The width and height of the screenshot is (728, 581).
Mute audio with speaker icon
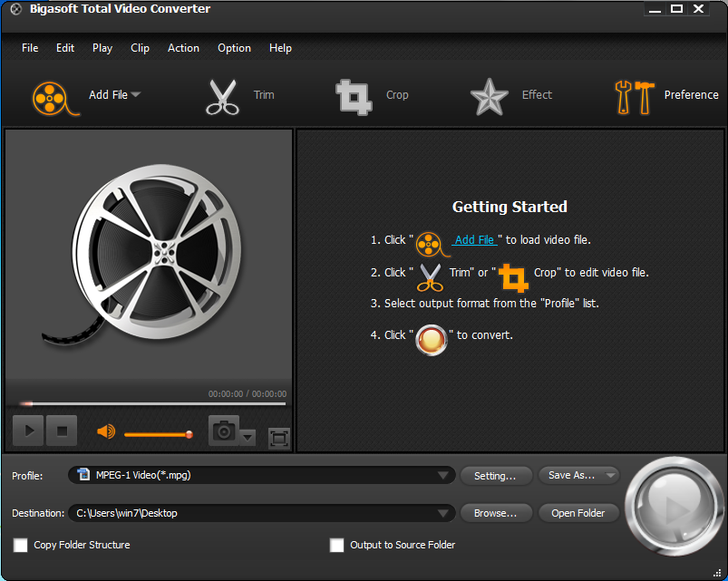[106, 431]
